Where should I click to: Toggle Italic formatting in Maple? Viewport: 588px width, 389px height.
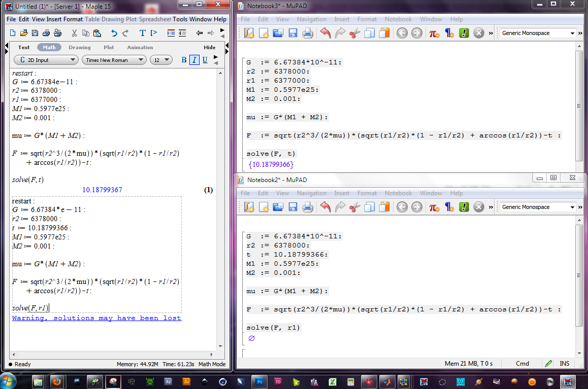(194, 60)
